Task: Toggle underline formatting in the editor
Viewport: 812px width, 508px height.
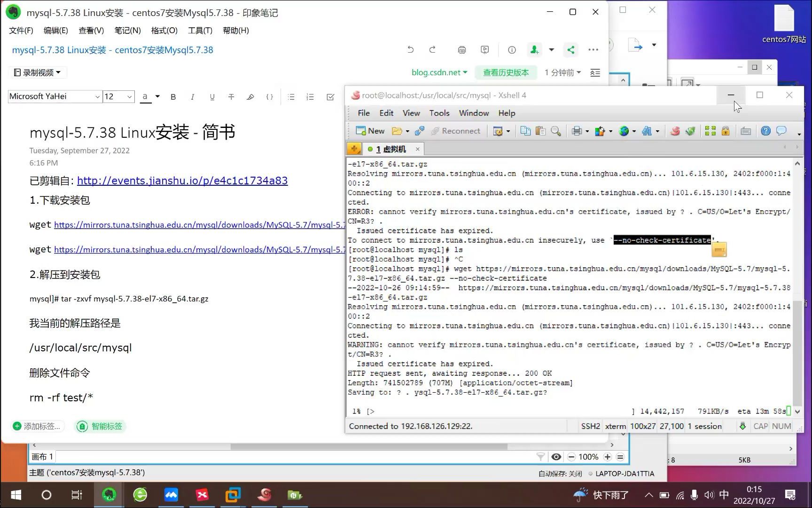Action: coord(212,96)
